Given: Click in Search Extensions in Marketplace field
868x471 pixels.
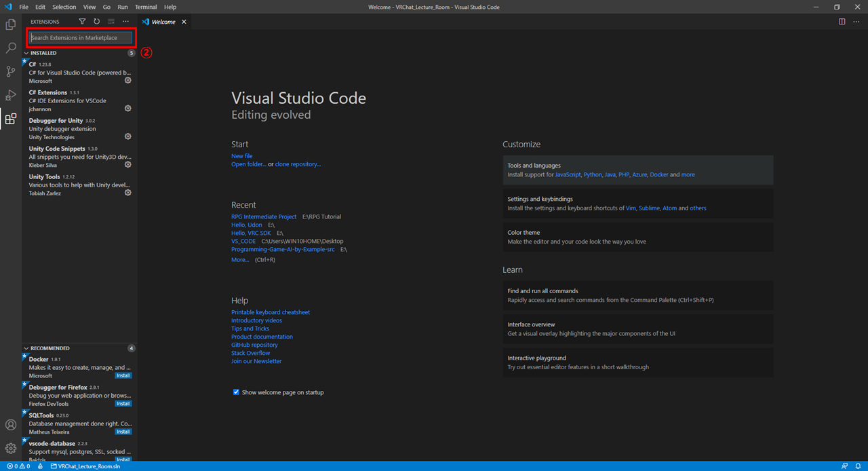Looking at the screenshot, I should point(81,38).
